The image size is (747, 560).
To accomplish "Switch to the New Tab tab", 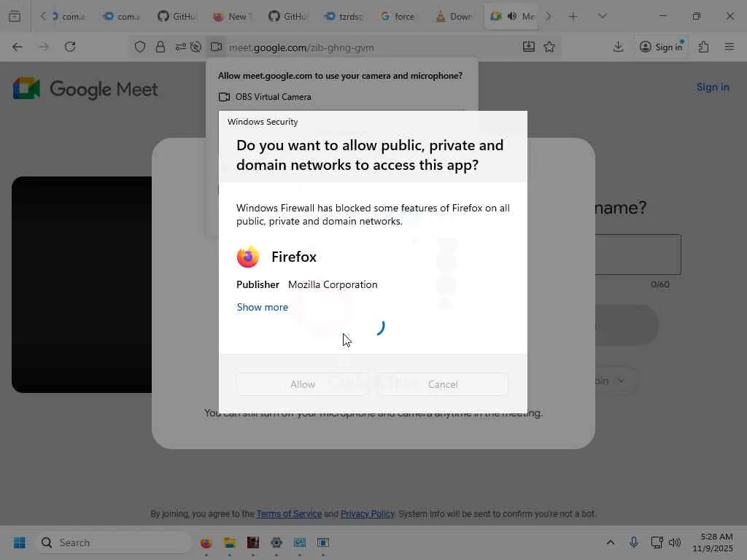I will (x=232, y=16).
